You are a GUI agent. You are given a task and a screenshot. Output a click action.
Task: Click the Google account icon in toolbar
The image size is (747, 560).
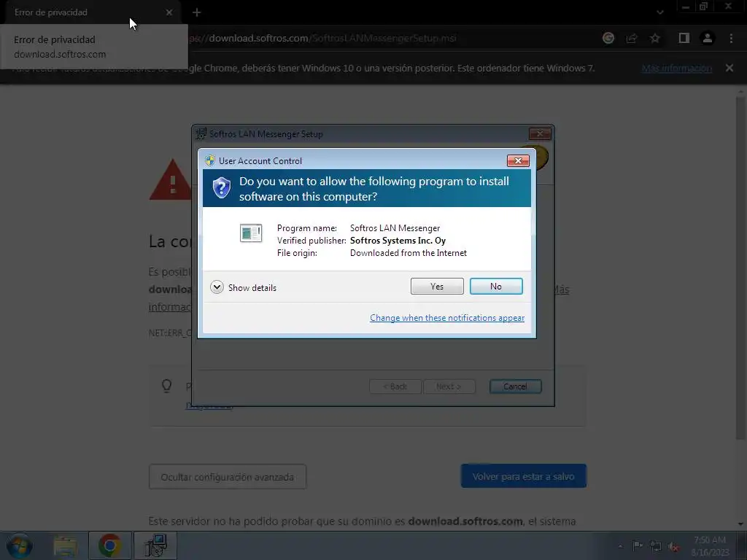tap(608, 38)
